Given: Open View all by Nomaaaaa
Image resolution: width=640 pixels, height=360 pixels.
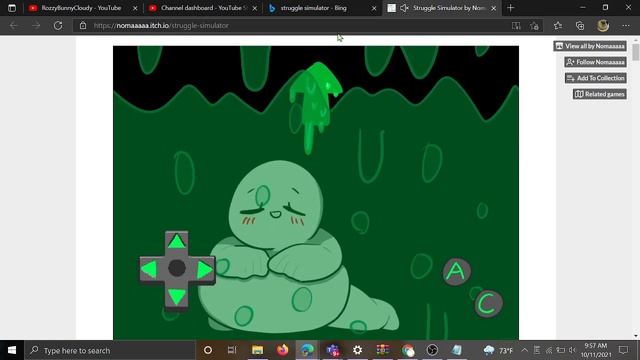Looking at the screenshot, I should [x=590, y=46].
